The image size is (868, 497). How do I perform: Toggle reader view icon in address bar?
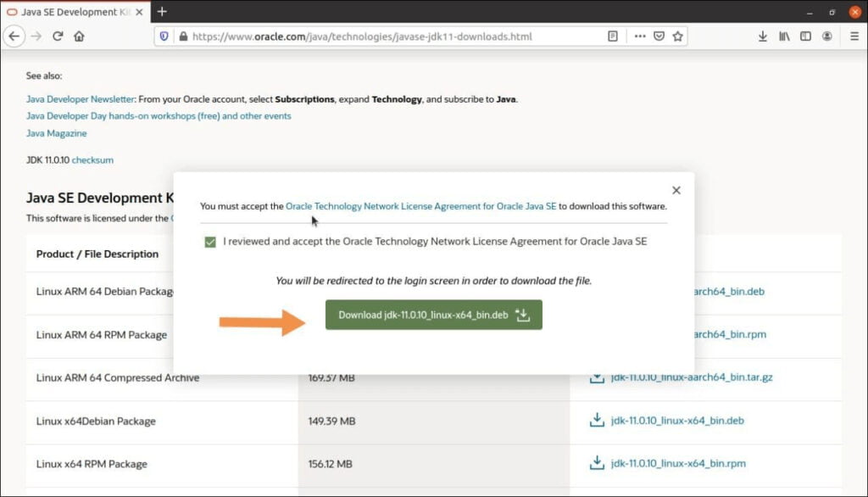[613, 36]
